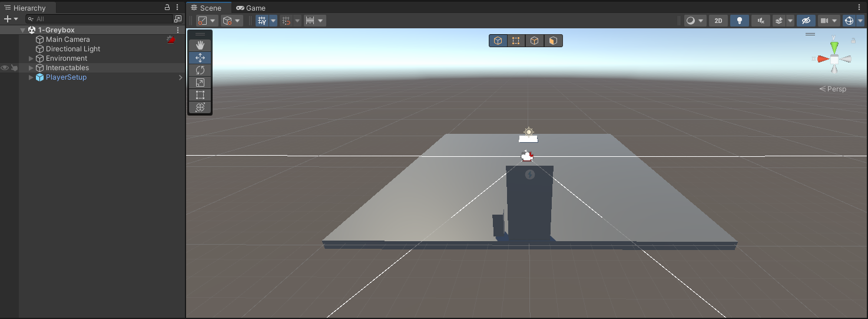Toggle 2D view mode
The width and height of the screenshot is (868, 319).
pyautogui.click(x=718, y=21)
